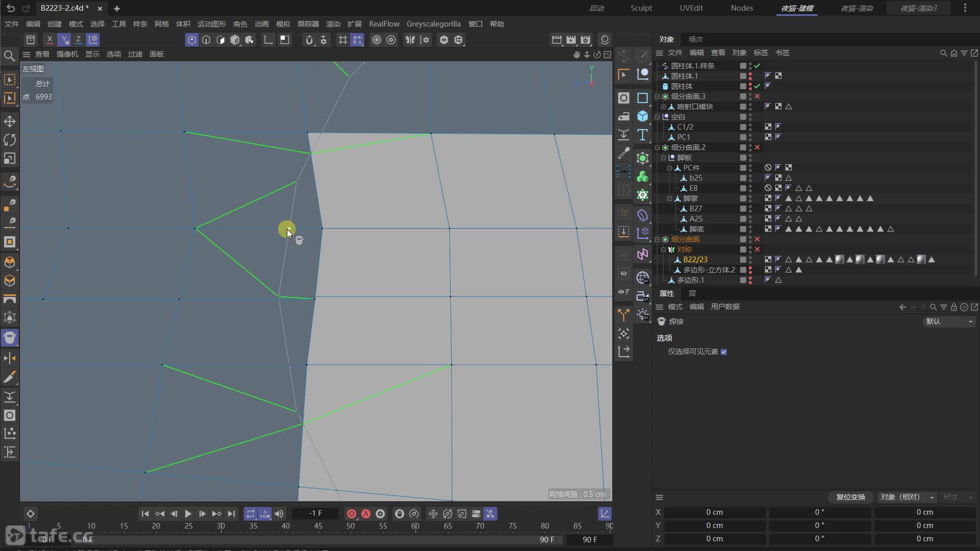This screenshot has width=980, height=551.
Task: Click the viewport search magnifier icon
Action: (x=9, y=56)
